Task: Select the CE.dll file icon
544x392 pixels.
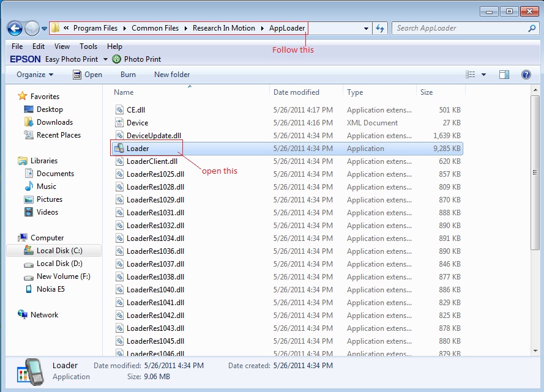Action: click(x=119, y=110)
